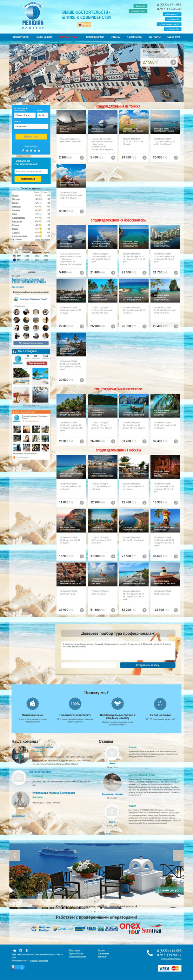The image size is (193, 980).
Task: Open the ПОИСК ТУРОВ menu item
Action: 21,37
